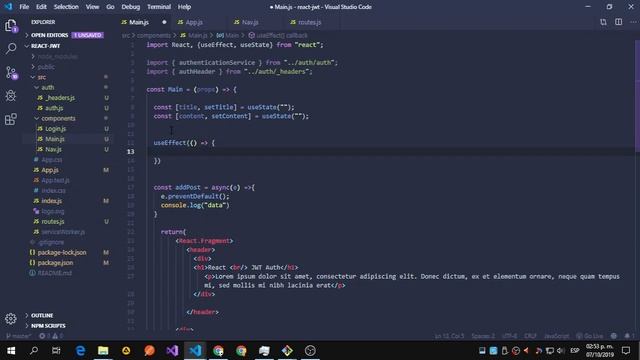The height and width of the screenshot is (360, 640).
Task: Place cursor on useEffect line in editor
Action: click(x=184, y=143)
